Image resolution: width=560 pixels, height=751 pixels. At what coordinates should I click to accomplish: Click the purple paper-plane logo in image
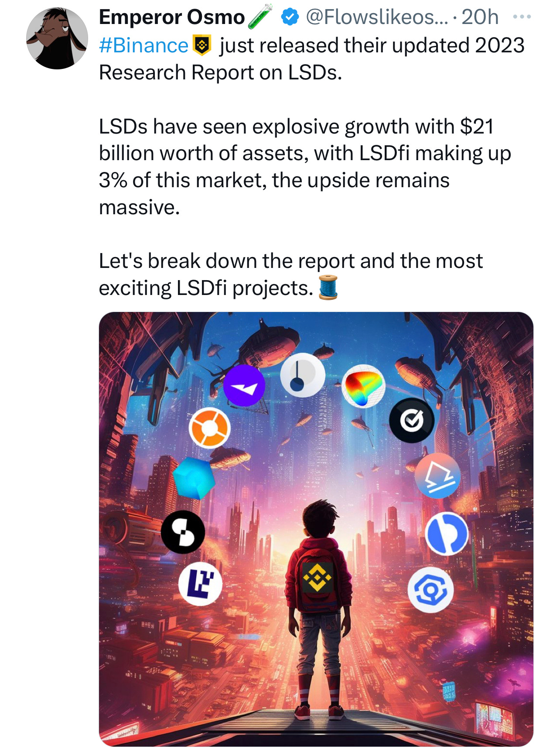pos(244,386)
